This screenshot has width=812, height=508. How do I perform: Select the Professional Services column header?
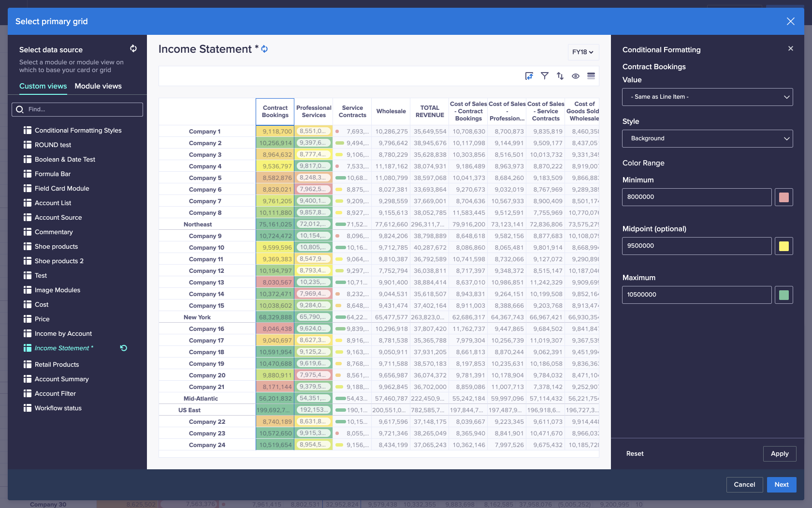[314, 112]
